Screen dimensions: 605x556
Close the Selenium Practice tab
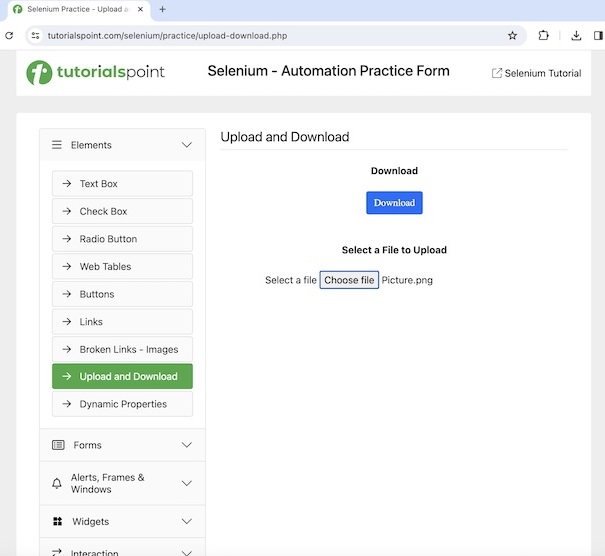[x=140, y=9]
